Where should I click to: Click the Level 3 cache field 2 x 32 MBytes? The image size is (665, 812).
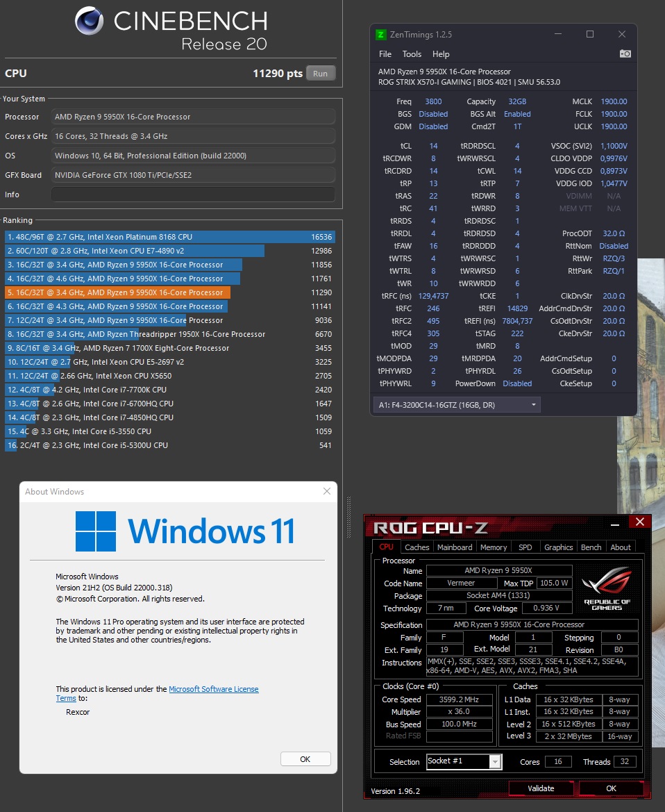pyautogui.click(x=569, y=736)
